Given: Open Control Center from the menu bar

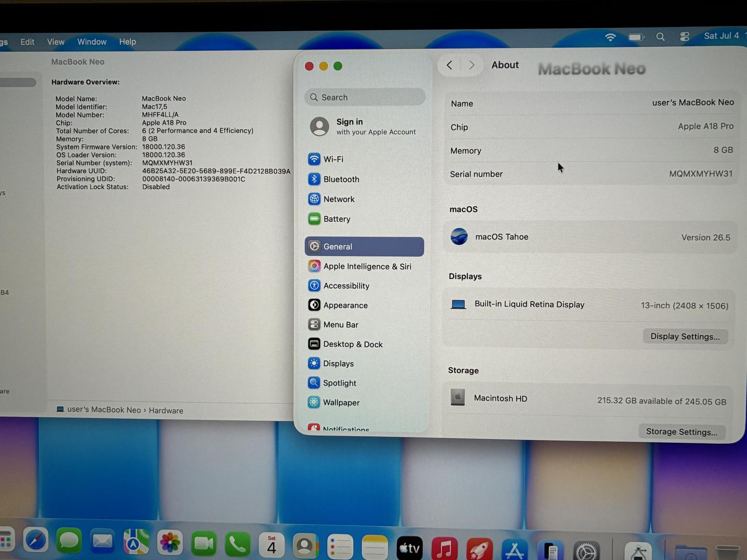Looking at the screenshot, I should point(685,36).
